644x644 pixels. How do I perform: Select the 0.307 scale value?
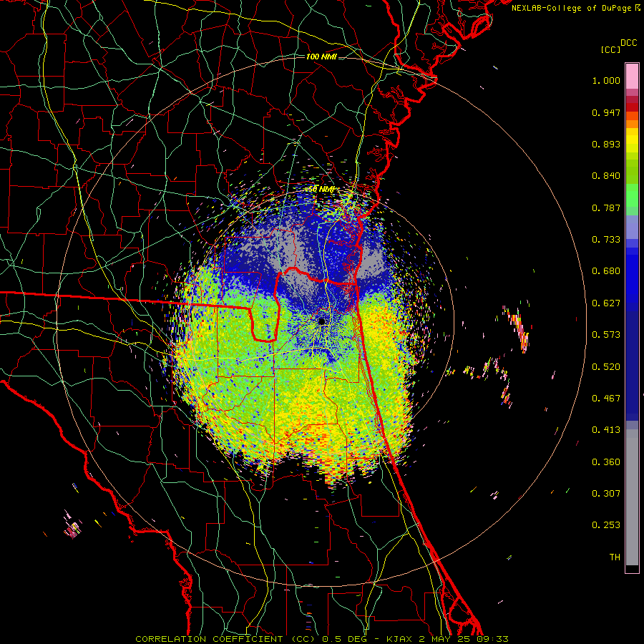pos(606,494)
